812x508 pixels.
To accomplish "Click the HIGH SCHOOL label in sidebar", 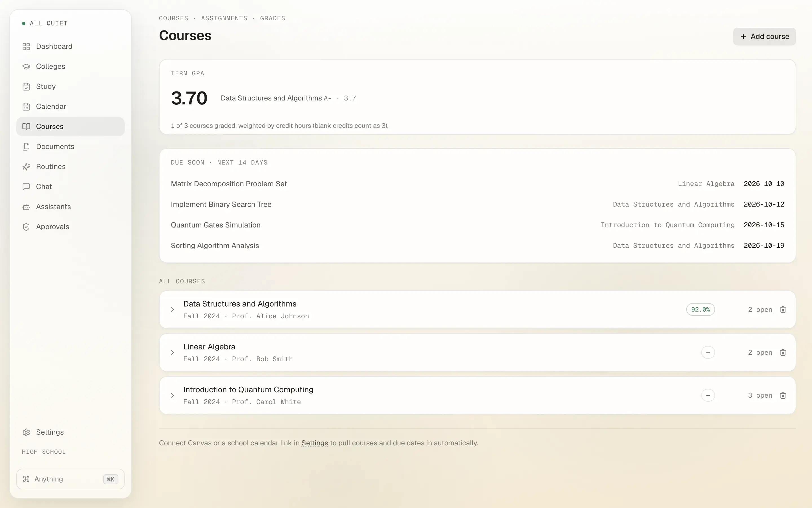I will click(44, 452).
